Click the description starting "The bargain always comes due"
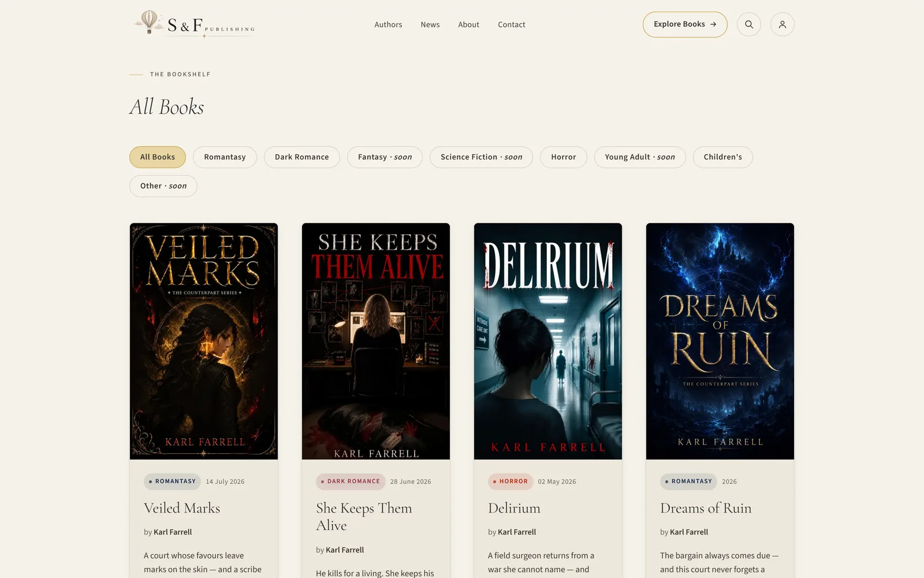 click(720, 562)
